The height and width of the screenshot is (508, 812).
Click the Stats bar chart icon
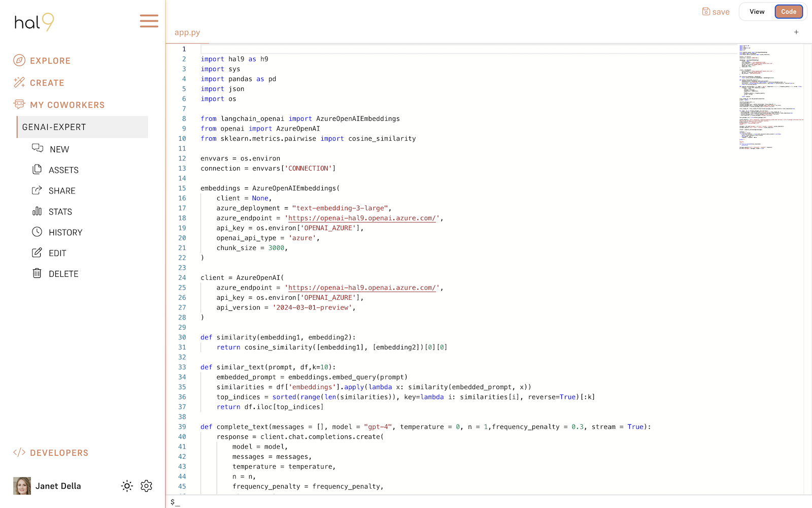37,211
